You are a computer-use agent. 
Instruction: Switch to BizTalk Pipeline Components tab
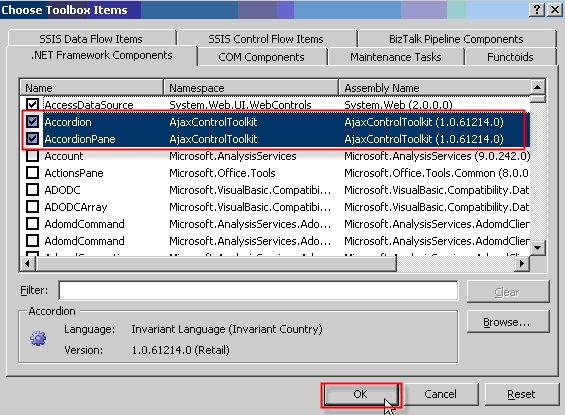456,39
